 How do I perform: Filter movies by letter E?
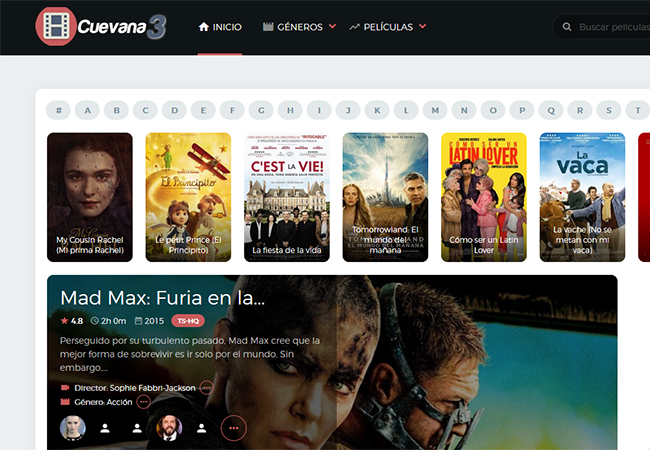click(x=203, y=110)
